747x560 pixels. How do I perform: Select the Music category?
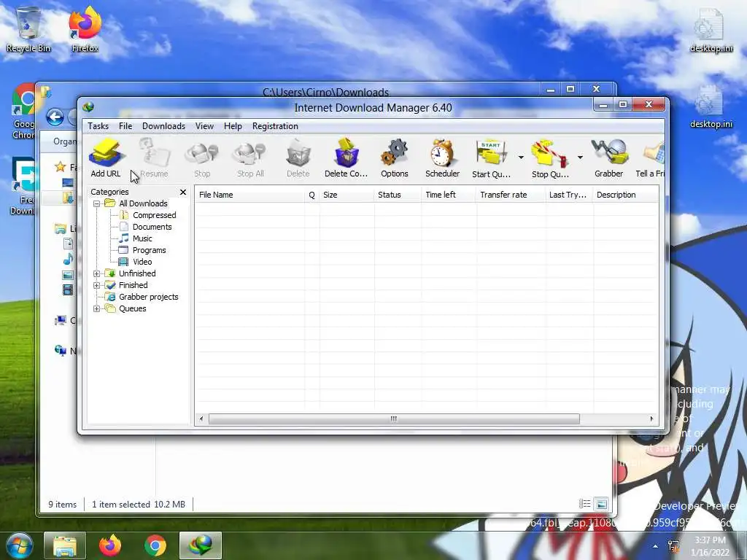coord(142,238)
